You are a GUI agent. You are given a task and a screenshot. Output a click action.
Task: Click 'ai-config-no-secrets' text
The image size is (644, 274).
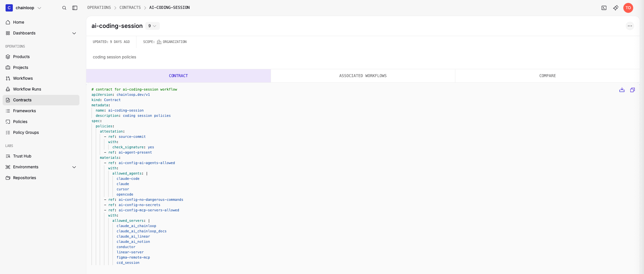pos(139,205)
